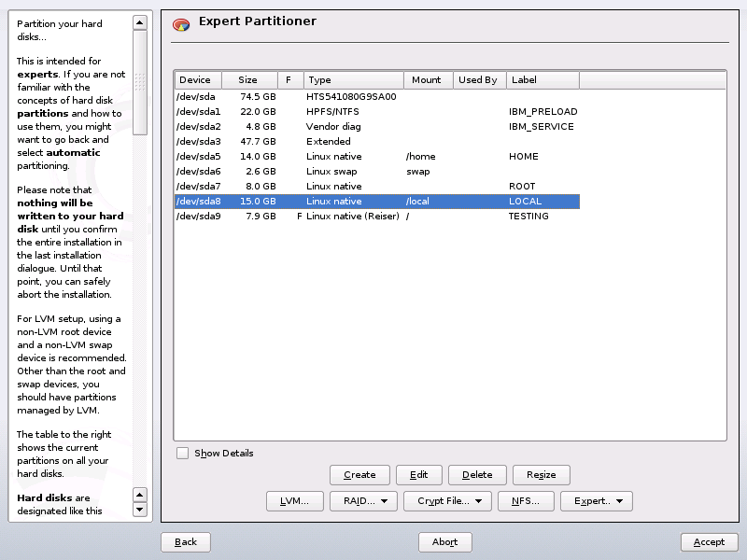Click the F format flag on sda9
Viewport: 747px width, 560px height.
click(x=300, y=217)
